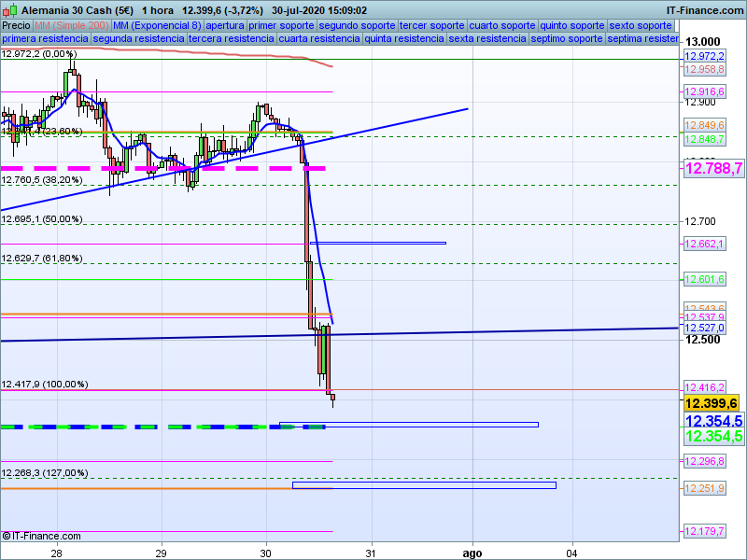Click the 30 date label on time axis
Viewport: 747px width, 560px height.
click(266, 553)
